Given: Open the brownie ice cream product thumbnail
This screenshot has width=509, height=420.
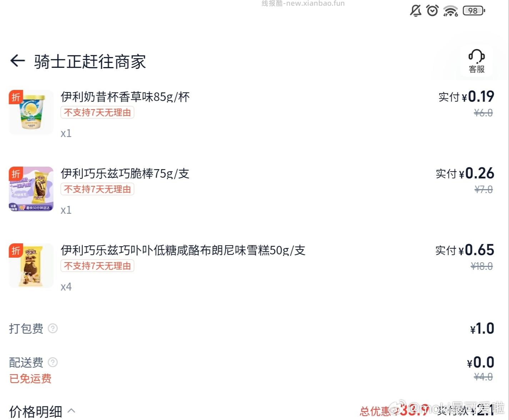Looking at the screenshot, I should (31, 265).
